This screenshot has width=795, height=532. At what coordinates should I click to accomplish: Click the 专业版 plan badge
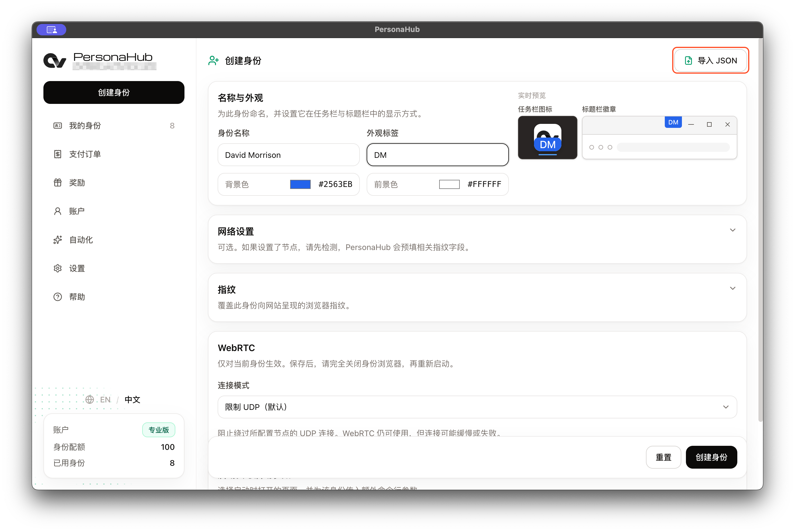click(159, 430)
